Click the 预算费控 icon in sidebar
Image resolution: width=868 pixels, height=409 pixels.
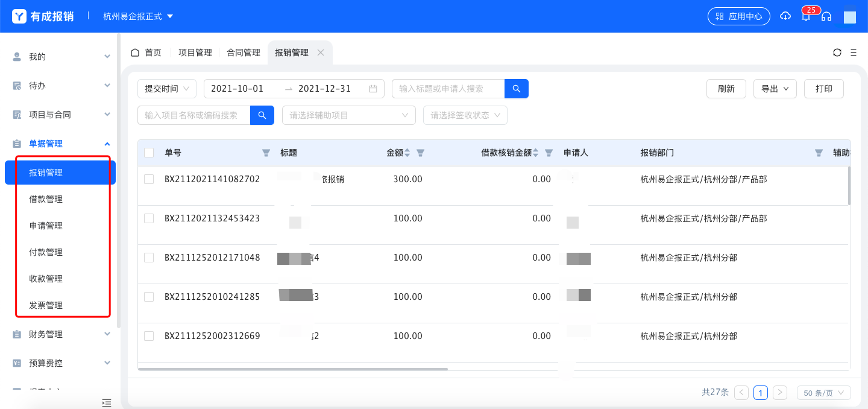17,363
